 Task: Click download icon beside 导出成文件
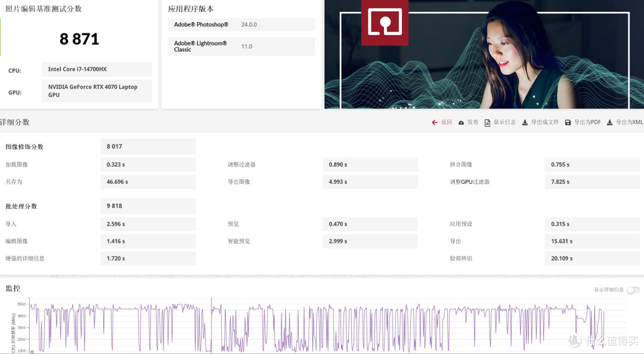tap(525, 122)
